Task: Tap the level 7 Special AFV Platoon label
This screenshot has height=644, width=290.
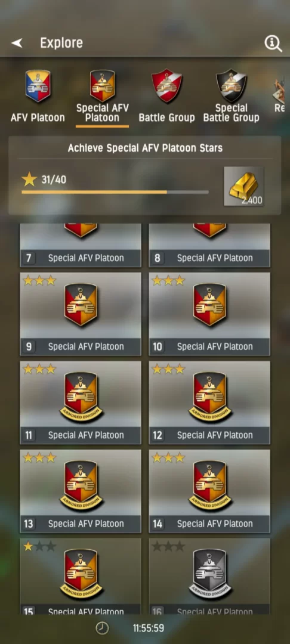Action: [86, 258]
